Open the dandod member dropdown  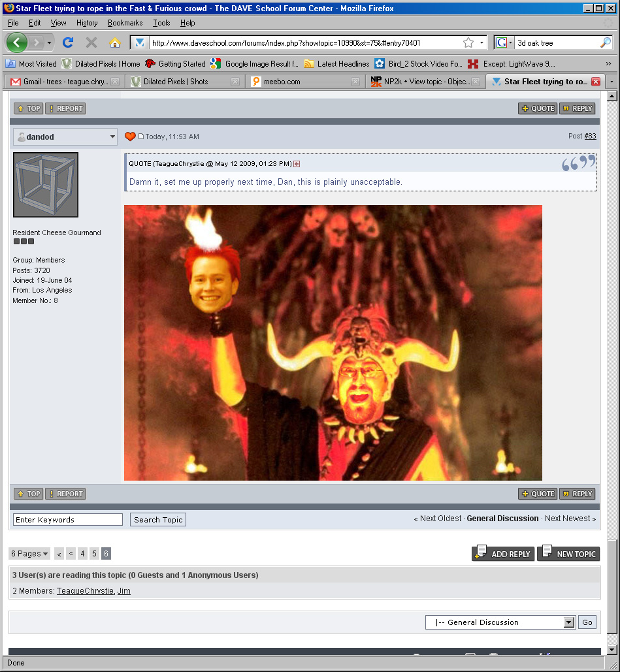point(112,136)
